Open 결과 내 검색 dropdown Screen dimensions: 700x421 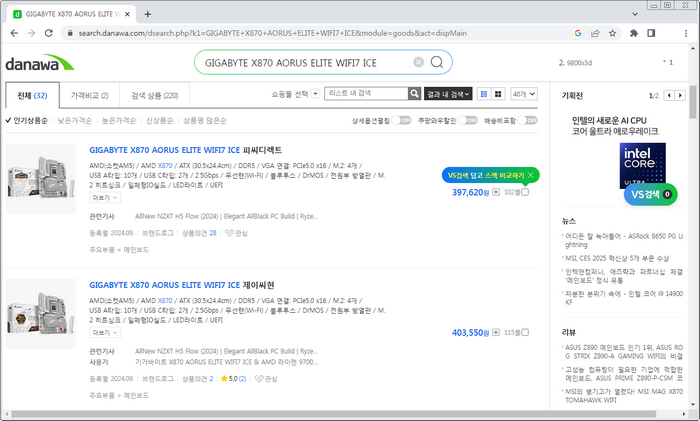coord(448,94)
